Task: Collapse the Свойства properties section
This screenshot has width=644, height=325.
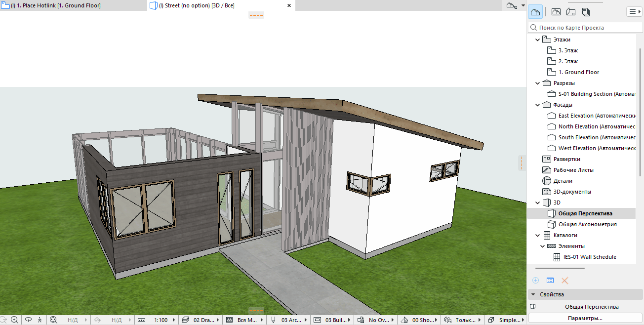Action: pyautogui.click(x=533, y=294)
